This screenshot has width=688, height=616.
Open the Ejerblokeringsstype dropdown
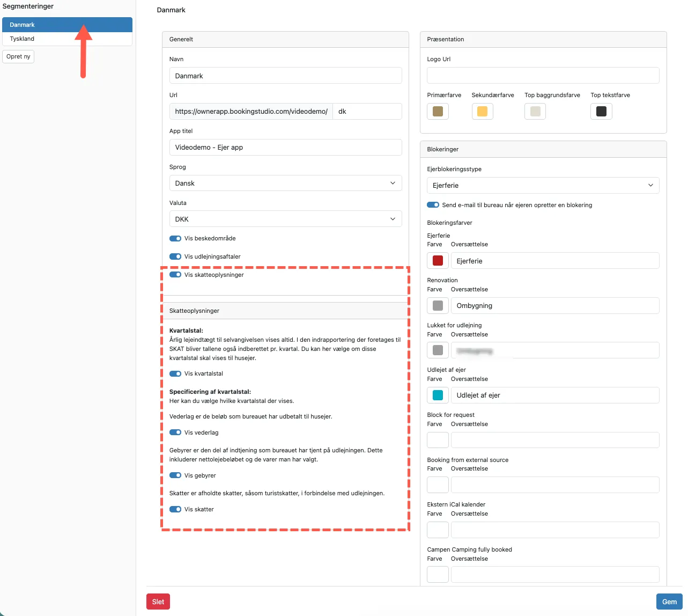click(x=543, y=185)
